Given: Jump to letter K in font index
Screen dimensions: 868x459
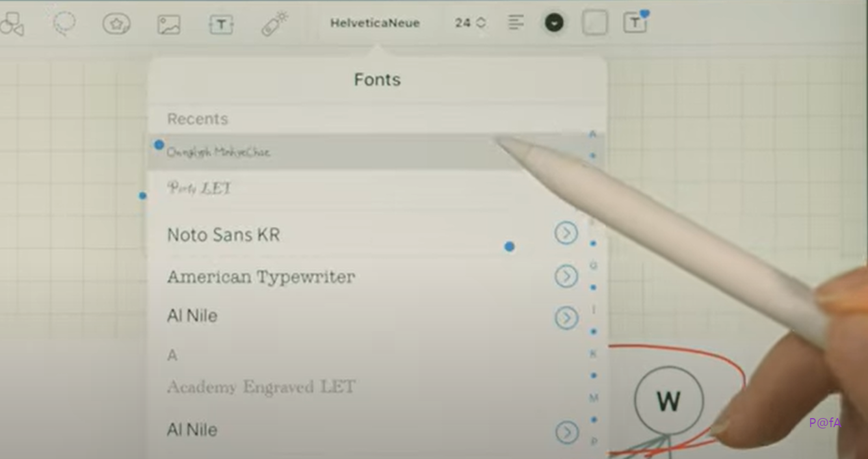Looking at the screenshot, I should [593, 354].
